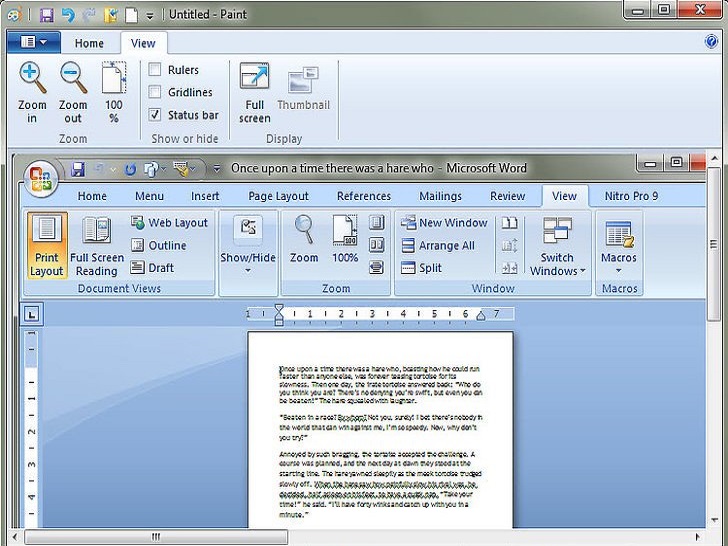The image size is (728, 546).
Task: Click Page Width icon in Word Zoom group
Action: [x=377, y=267]
